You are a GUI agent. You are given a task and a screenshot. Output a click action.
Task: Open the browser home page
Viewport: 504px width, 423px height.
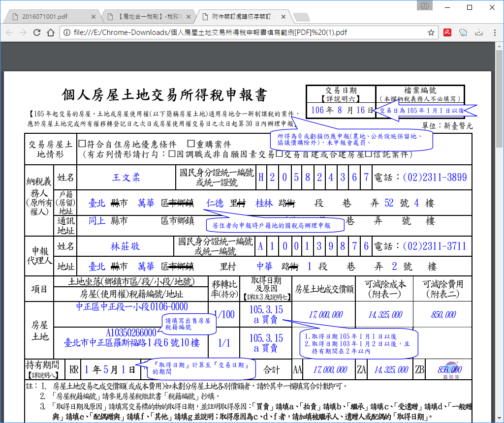[51, 32]
